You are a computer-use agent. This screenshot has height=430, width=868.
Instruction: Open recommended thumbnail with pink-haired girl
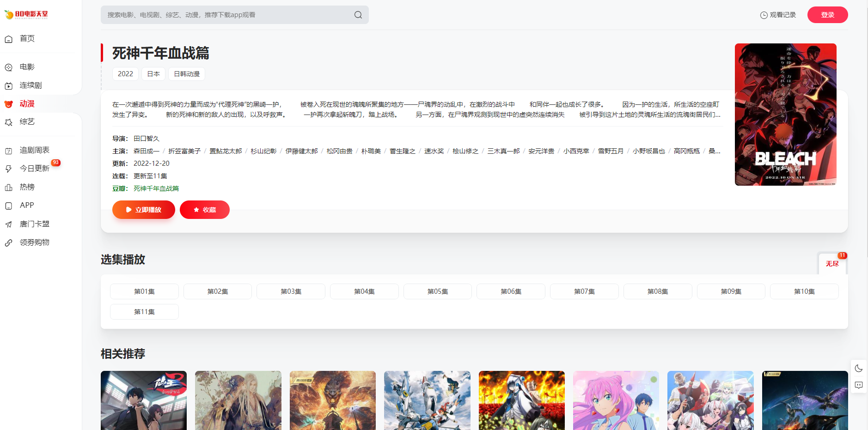[616, 400]
